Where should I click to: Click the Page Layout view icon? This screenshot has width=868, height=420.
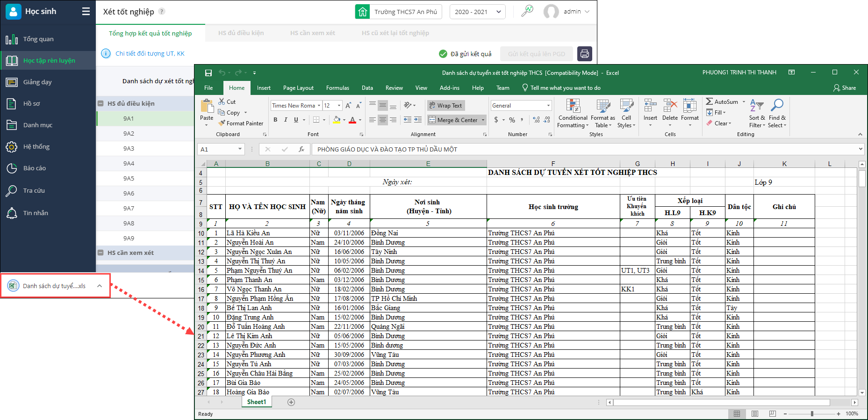click(x=755, y=414)
